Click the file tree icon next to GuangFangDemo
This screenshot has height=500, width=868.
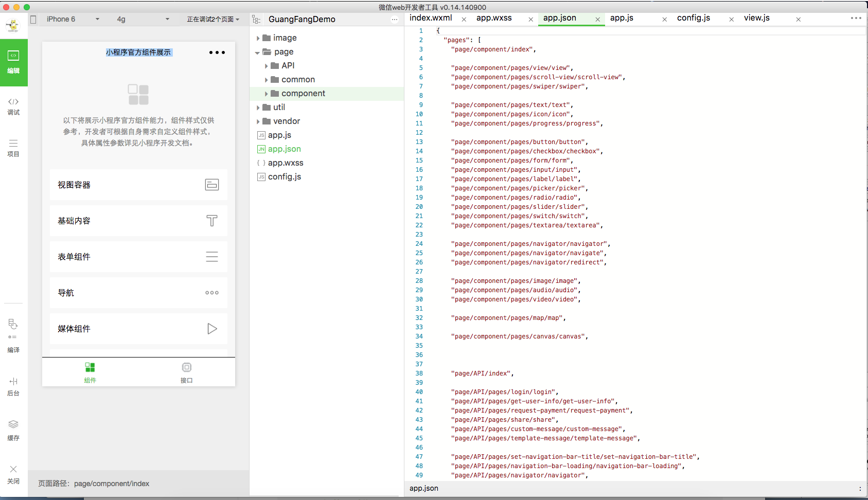pos(256,20)
